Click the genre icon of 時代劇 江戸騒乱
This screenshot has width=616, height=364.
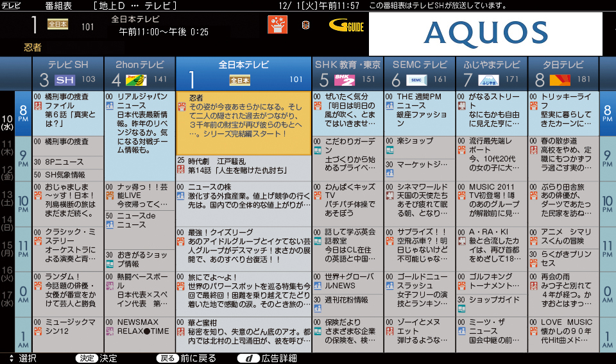tap(181, 169)
